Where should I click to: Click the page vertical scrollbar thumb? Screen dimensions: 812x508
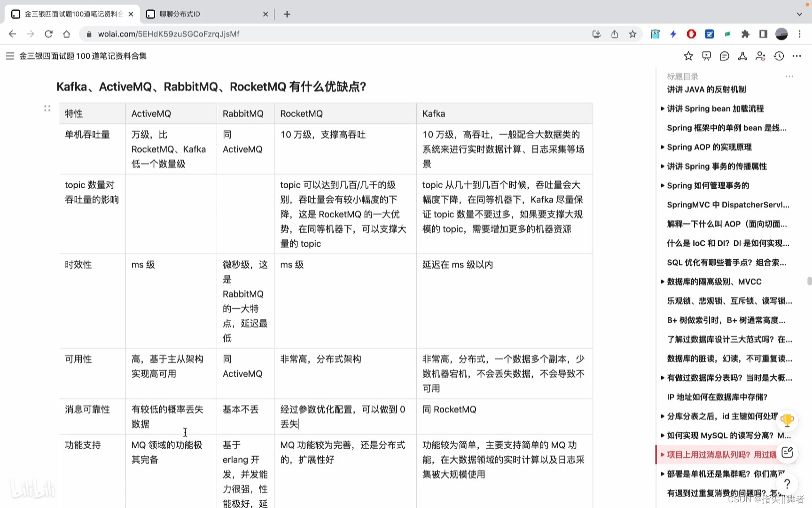click(809, 281)
